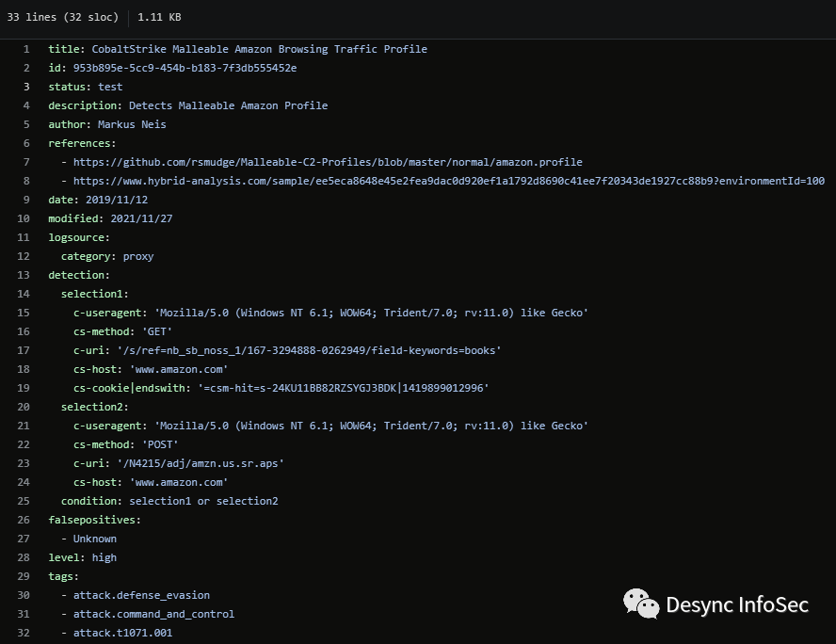Click line number 19 in the gutter
This screenshot has height=644, width=836.
pos(24,388)
